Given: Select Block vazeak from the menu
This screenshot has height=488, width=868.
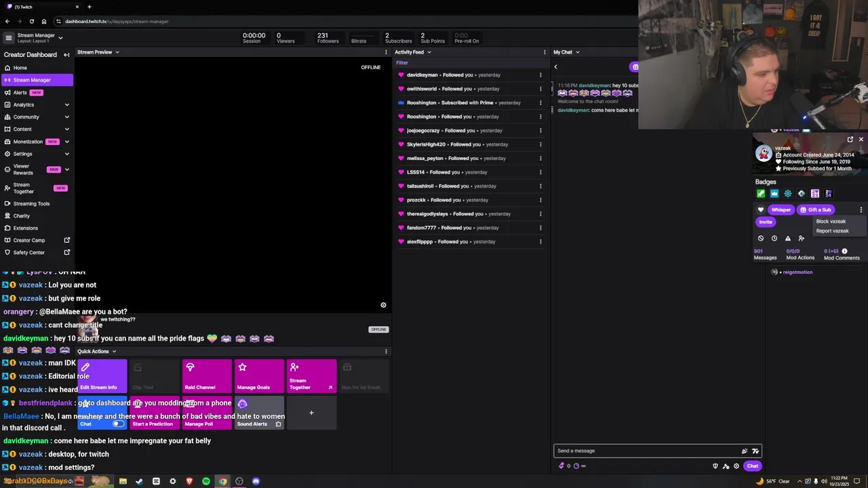Looking at the screenshot, I should coord(831,221).
